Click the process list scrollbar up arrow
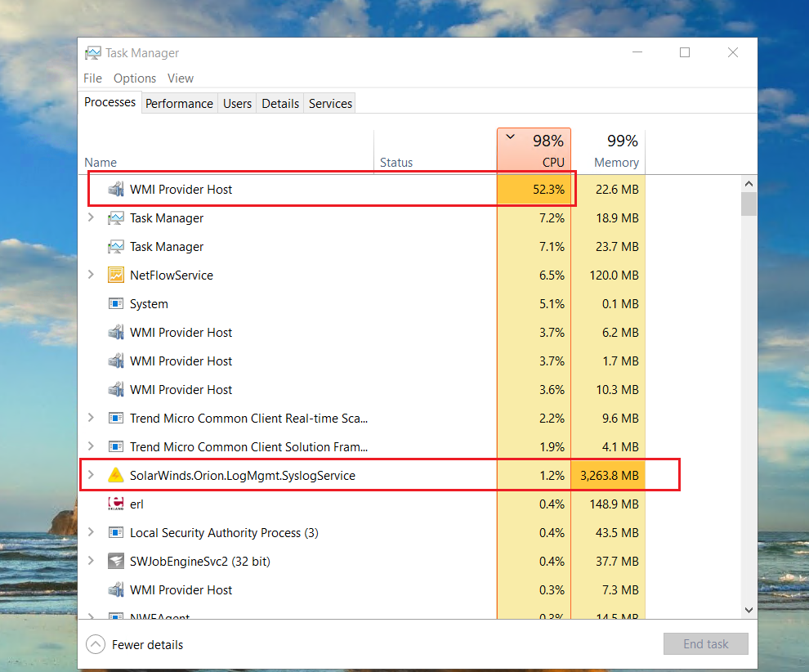This screenshot has width=809, height=672. coord(749,184)
